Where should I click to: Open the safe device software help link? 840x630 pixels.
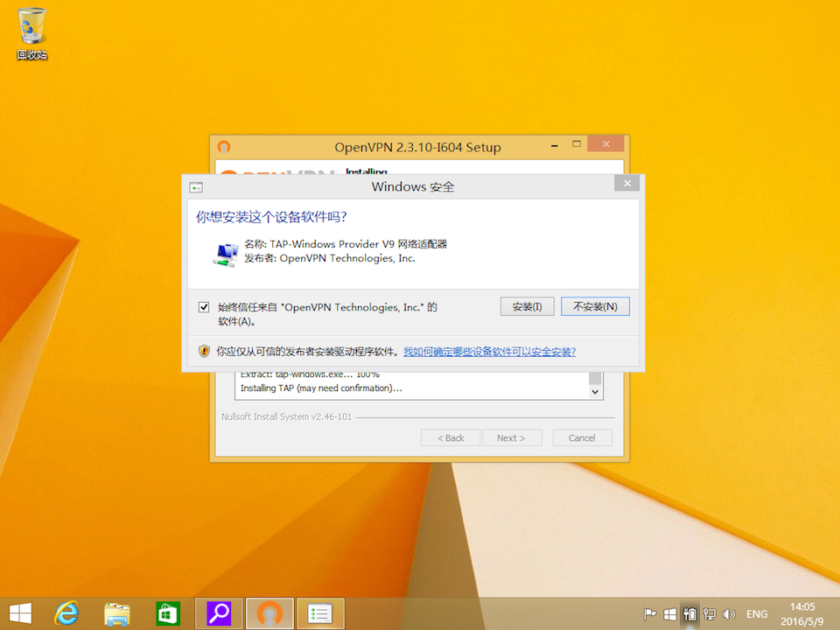pyautogui.click(x=490, y=352)
